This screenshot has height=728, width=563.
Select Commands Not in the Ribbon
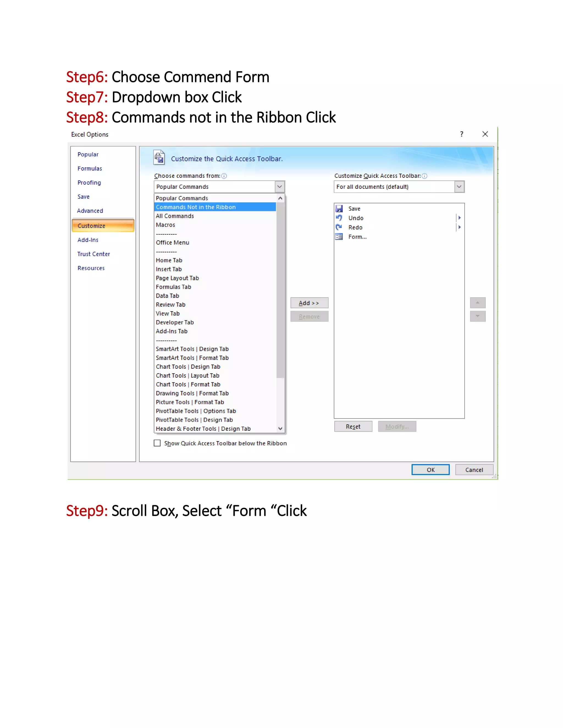196,207
